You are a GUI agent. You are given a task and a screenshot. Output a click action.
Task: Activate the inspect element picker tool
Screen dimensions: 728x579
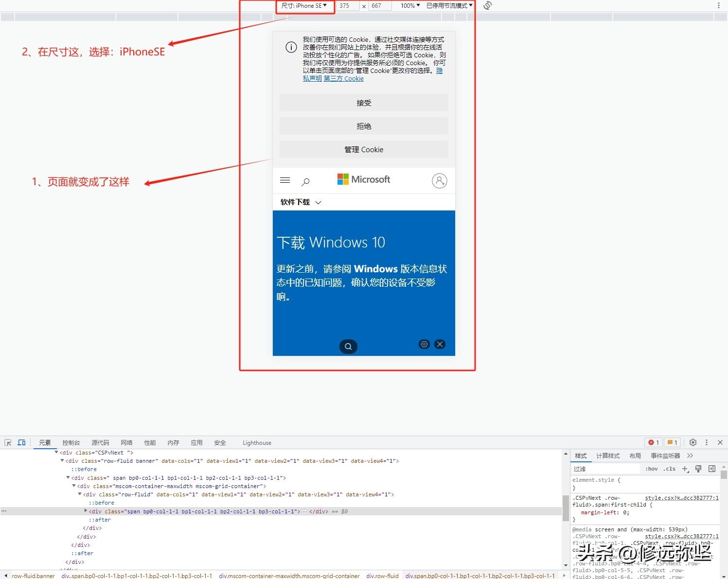(x=8, y=442)
